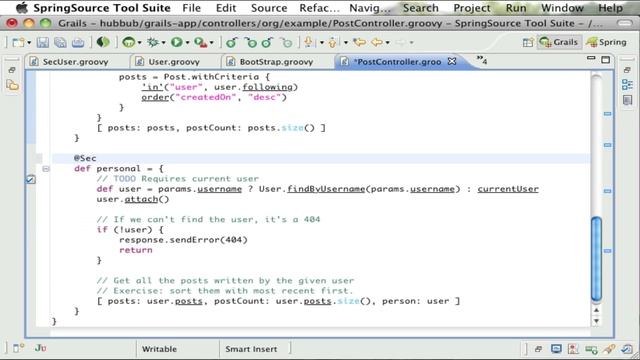
Task: Click the Open Perspective icon
Action: [x=528, y=42]
